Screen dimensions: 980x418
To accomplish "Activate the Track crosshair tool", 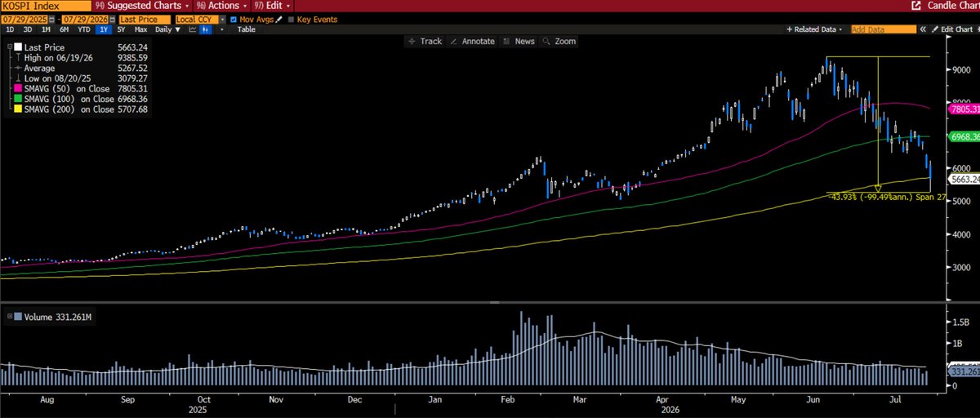I will (425, 41).
